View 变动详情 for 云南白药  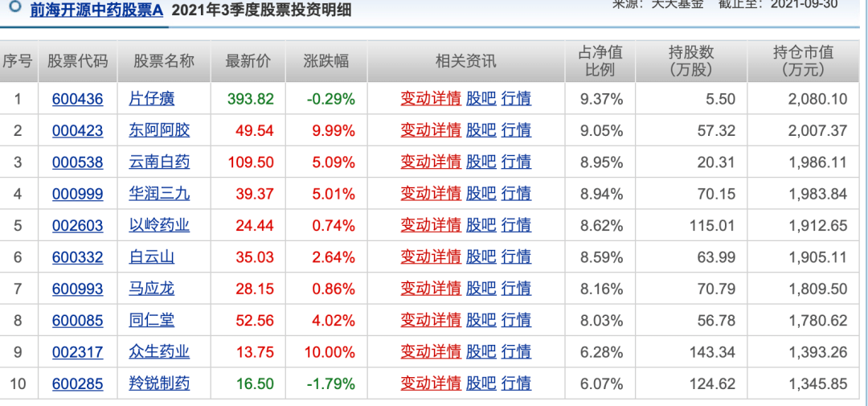pos(431,162)
